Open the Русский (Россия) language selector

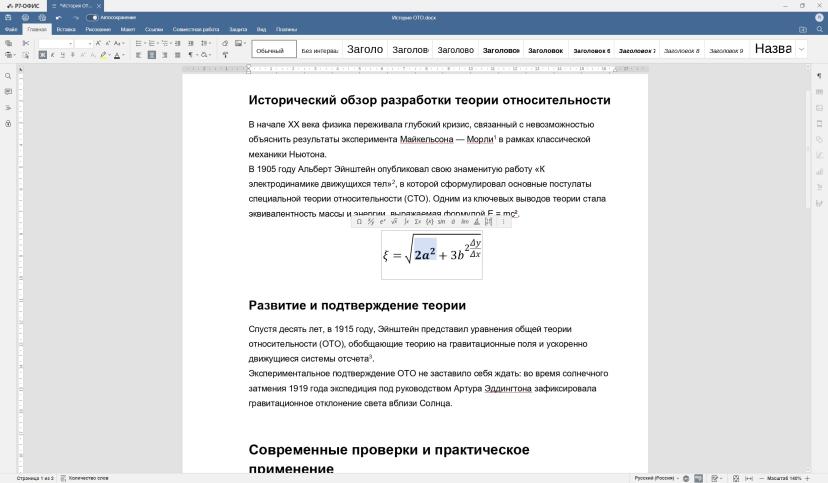point(656,478)
